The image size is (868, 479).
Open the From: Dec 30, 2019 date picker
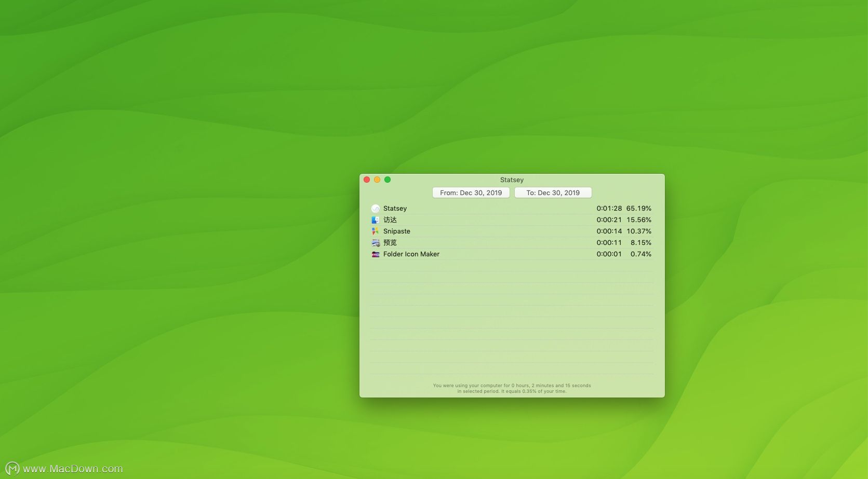coord(471,193)
